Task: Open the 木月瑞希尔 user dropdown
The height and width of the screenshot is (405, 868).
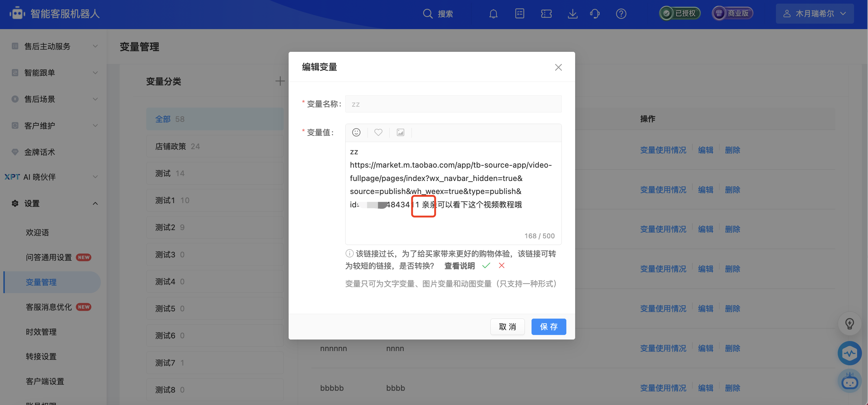Action: pyautogui.click(x=814, y=13)
